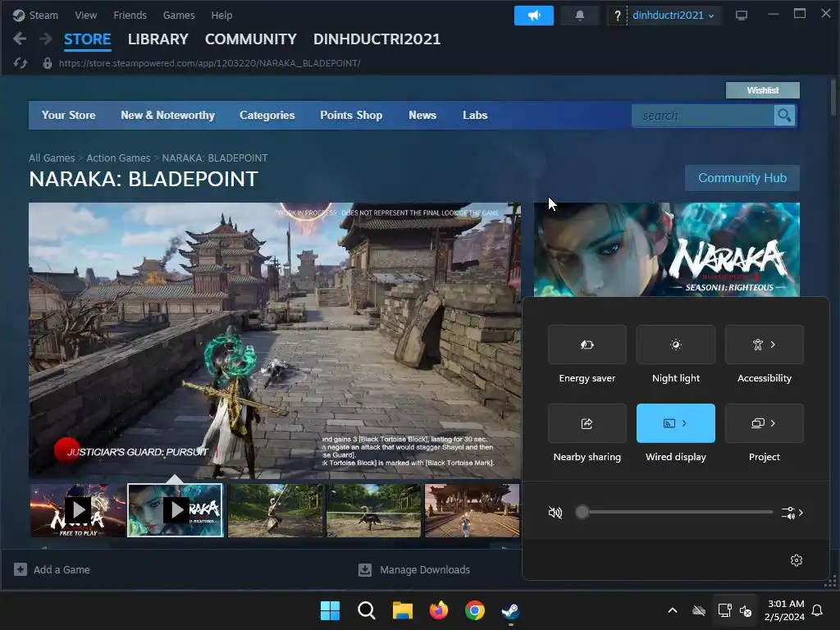Mute the speaker icon in quick settings
840x630 pixels.
point(555,513)
